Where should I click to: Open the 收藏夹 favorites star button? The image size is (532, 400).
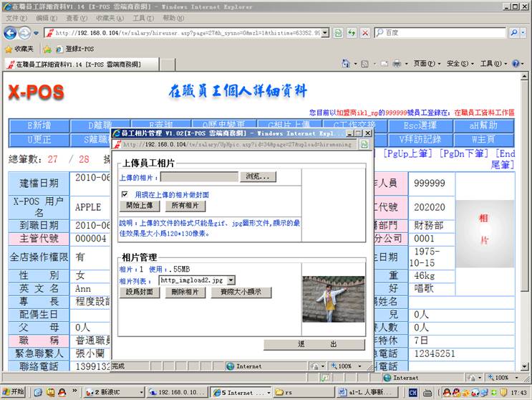pyautogui.click(x=19, y=49)
